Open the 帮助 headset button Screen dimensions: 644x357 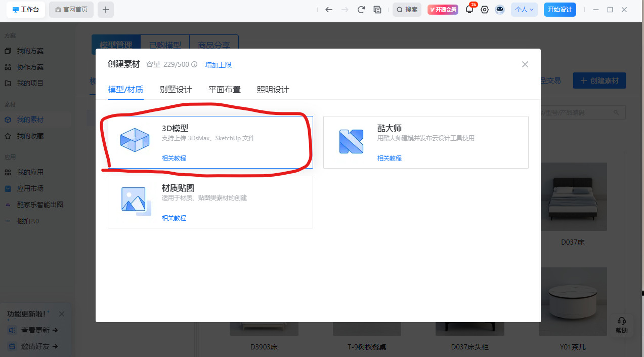pyautogui.click(x=622, y=325)
